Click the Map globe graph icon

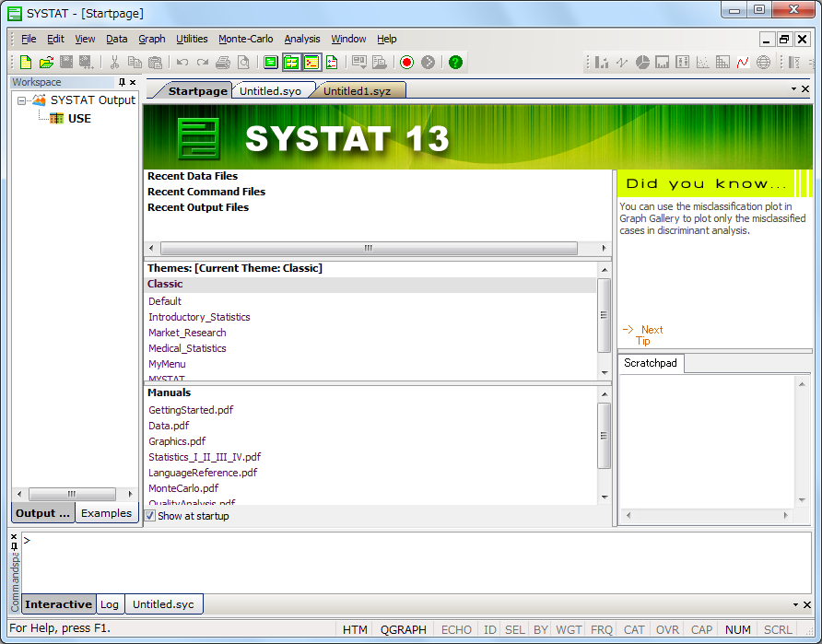coord(763,63)
